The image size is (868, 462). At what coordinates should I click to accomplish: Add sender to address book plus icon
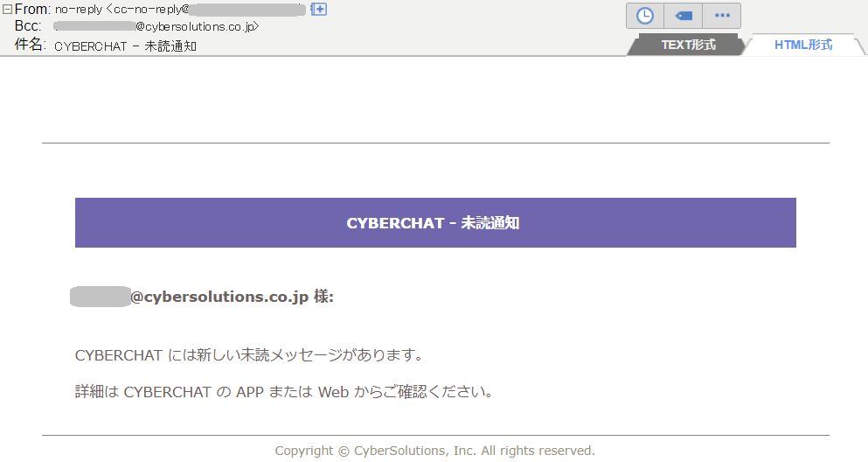point(319,10)
